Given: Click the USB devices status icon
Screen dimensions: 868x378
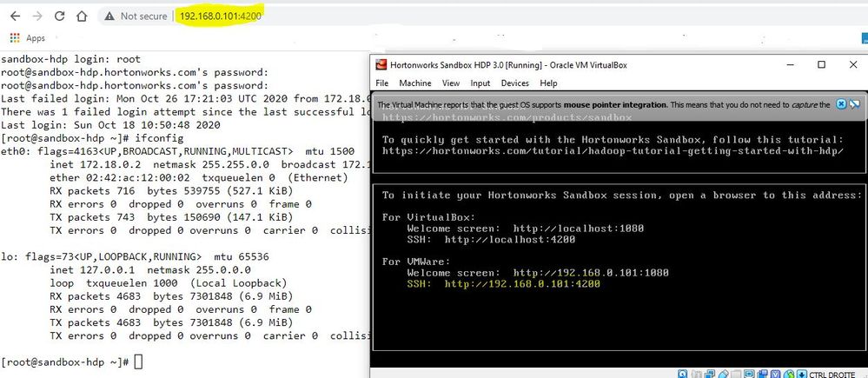Looking at the screenshot, I should point(724,375).
